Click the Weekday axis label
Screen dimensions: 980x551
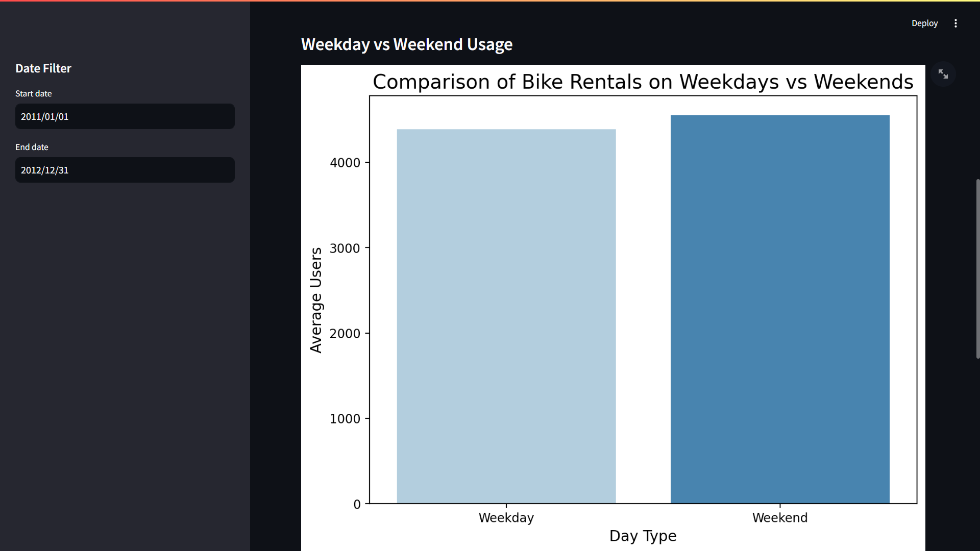coord(506,518)
